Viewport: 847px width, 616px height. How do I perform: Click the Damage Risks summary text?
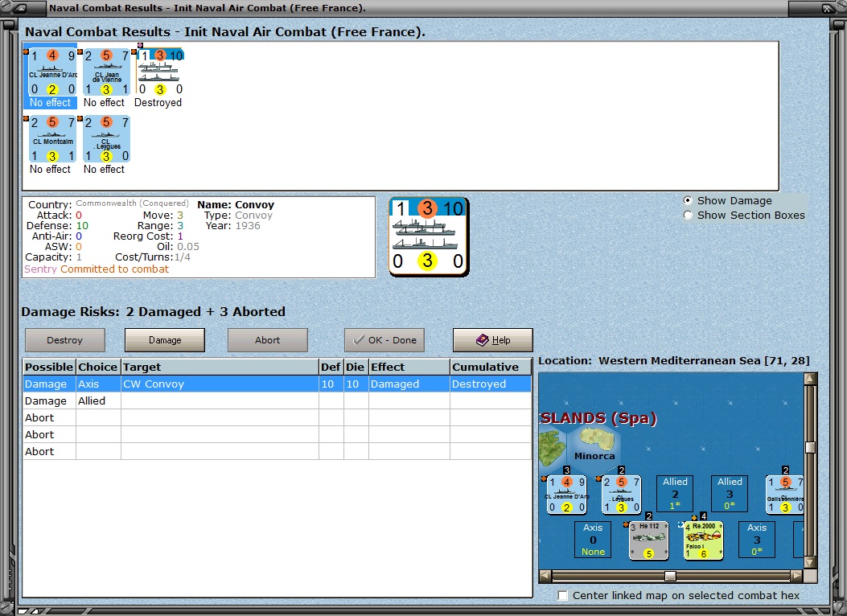[154, 311]
